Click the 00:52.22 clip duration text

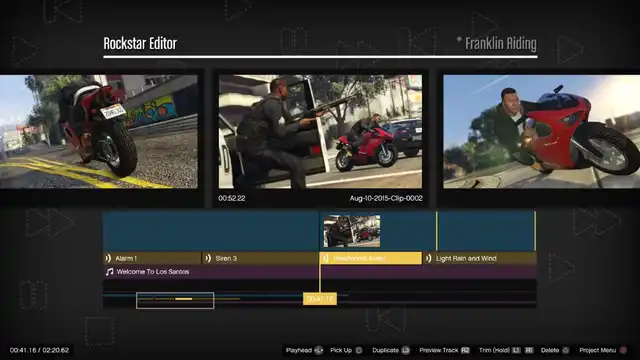(x=231, y=198)
